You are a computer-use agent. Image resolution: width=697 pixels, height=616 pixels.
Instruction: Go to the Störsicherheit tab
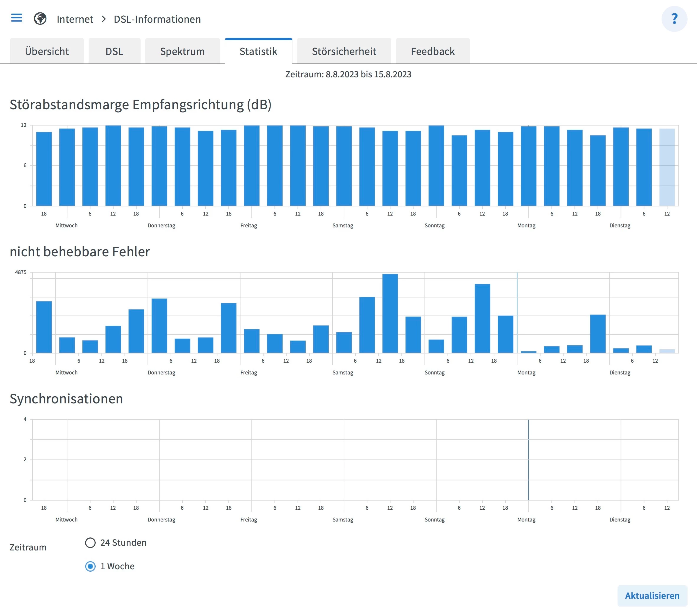344,51
